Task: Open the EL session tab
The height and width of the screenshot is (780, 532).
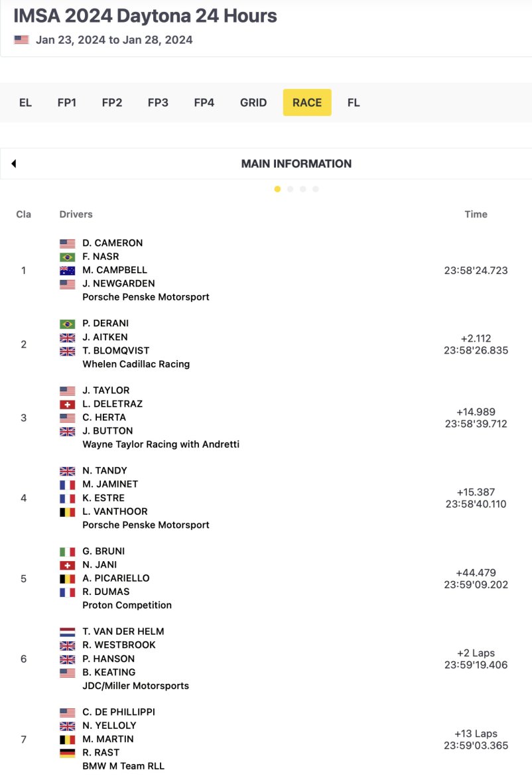Action: [x=25, y=103]
